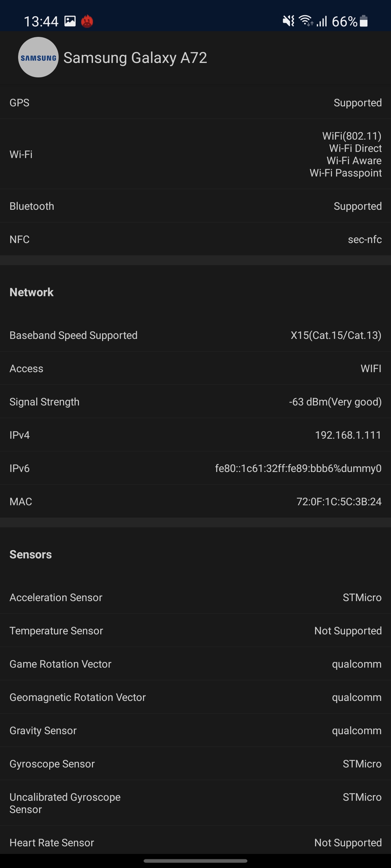This screenshot has height=868, width=391.
Task: Tap the Wi-Fi capabilities row
Action: point(195,154)
